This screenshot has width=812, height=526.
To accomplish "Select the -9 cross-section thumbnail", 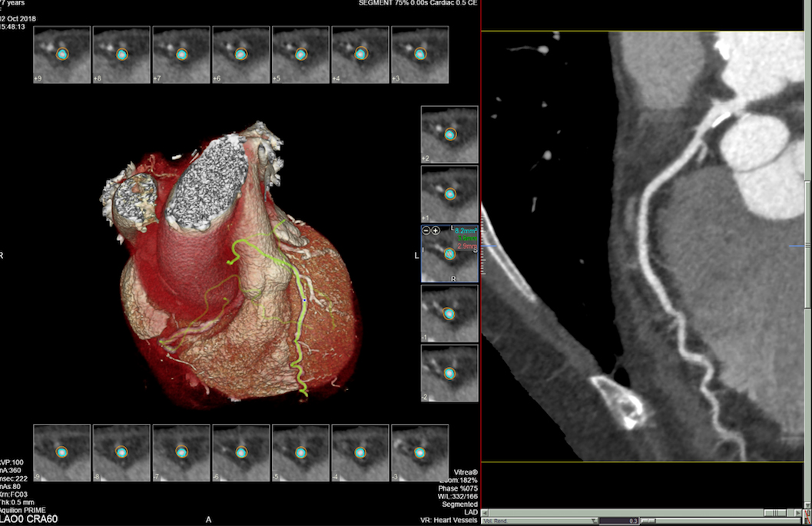I will [61, 453].
